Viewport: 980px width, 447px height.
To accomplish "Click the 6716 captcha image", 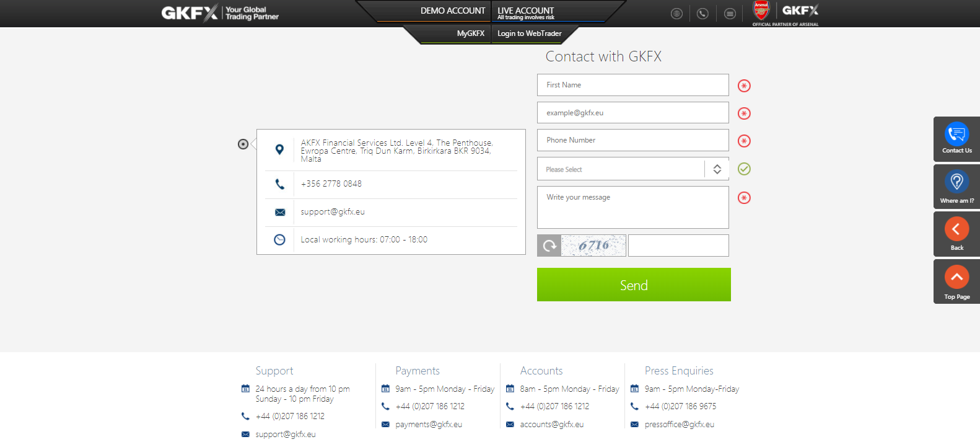I will pos(593,246).
